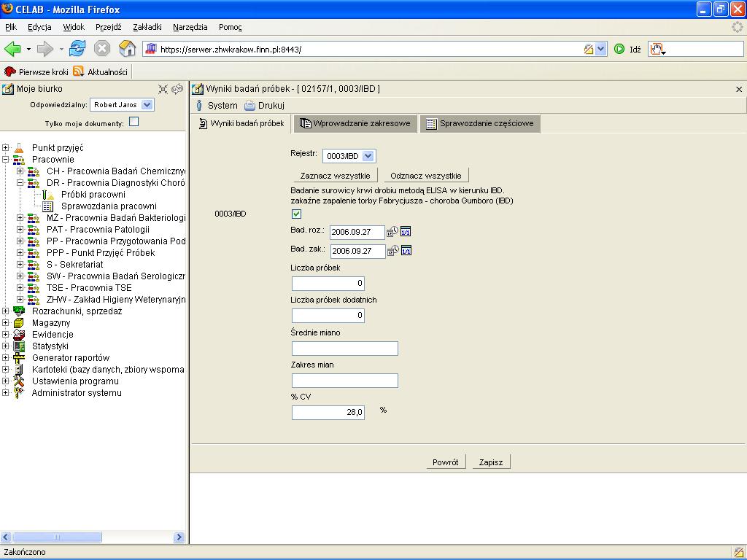
Task: Click the Stop loading icon
Action: click(102, 49)
